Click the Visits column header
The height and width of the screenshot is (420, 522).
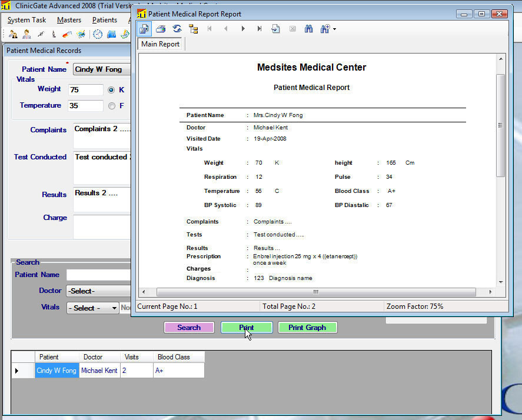(x=137, y=357)
